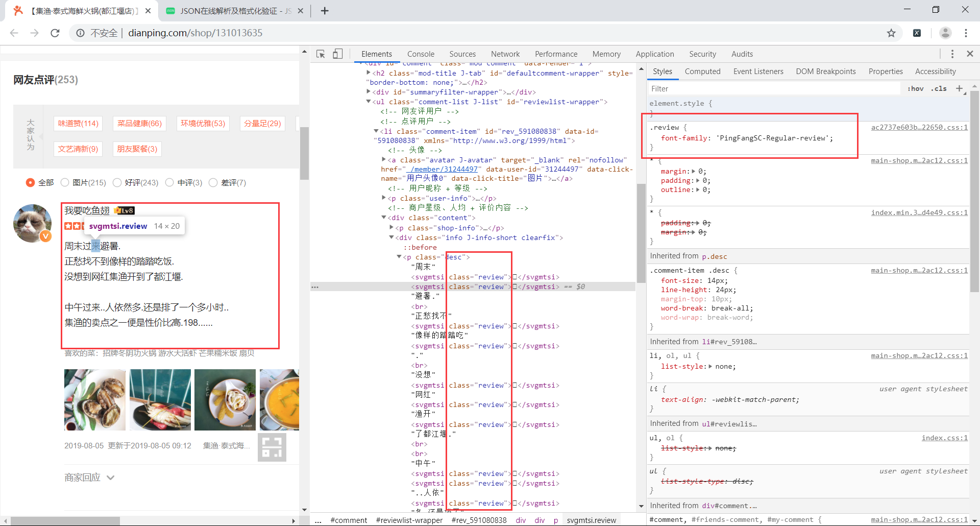The height and width of the screenshot is (526, 980).
Task: Expand the p user-info node
Action: 384,198
